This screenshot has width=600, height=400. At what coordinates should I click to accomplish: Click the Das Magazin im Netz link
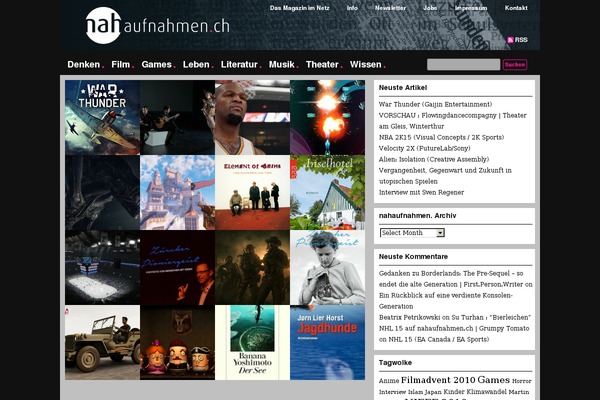299,8
